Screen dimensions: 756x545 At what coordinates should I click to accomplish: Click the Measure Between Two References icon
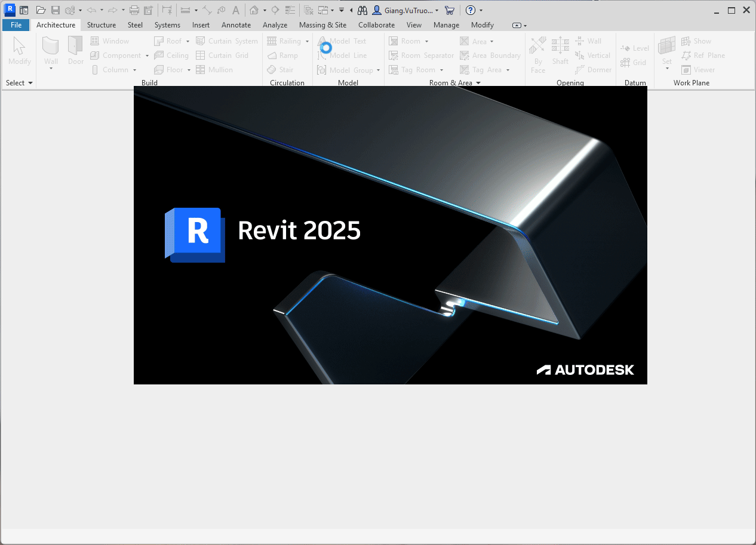(x=186, y=10)
